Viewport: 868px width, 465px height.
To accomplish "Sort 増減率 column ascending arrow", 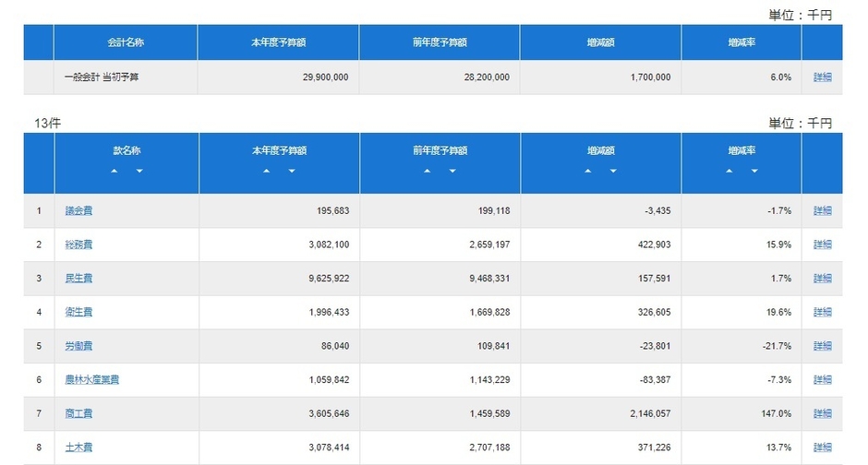I will pyautogui.click(x=729, y=172).
